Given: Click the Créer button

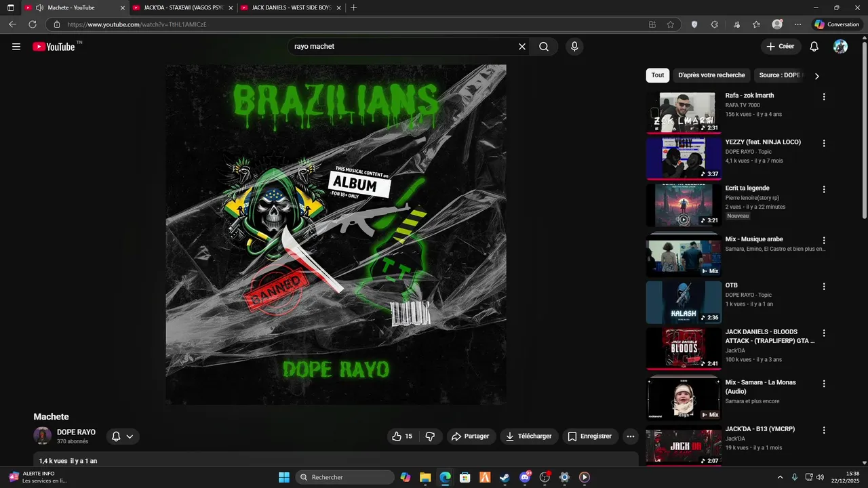Looking at the screenshot, I should [x=781, y=47].
